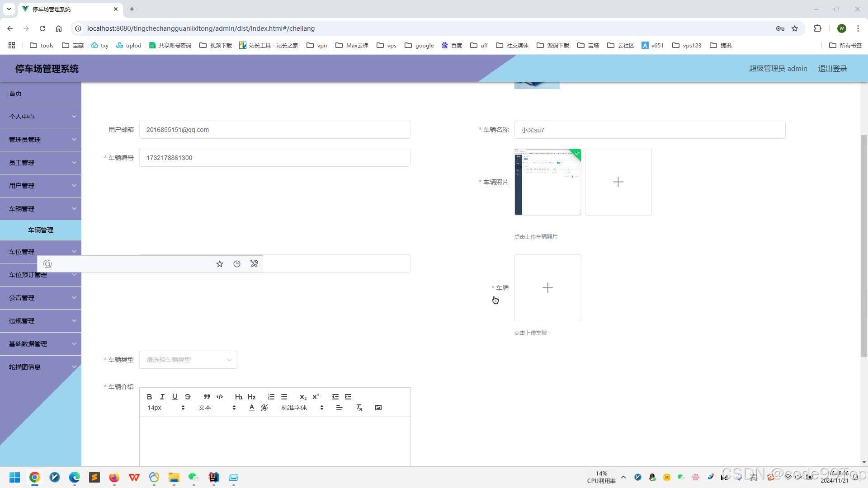Click 退出登录 logout link
Screen dimensions: 868x488
point(832,69)
